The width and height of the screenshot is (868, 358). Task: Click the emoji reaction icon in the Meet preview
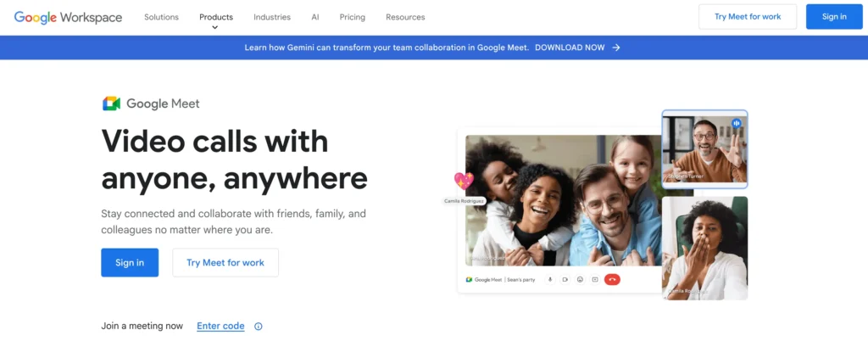tap(580, 280)
